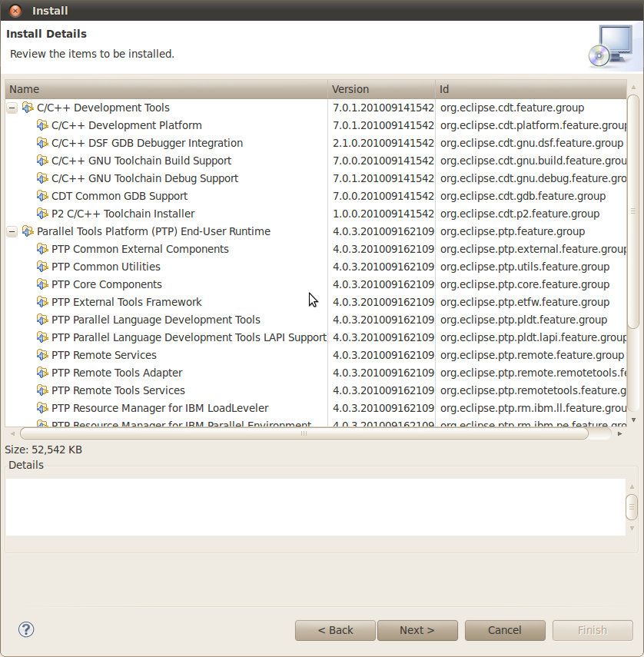Select the PTP External Tools Framework row
644x657 pixels.
[x=316, y=302]
